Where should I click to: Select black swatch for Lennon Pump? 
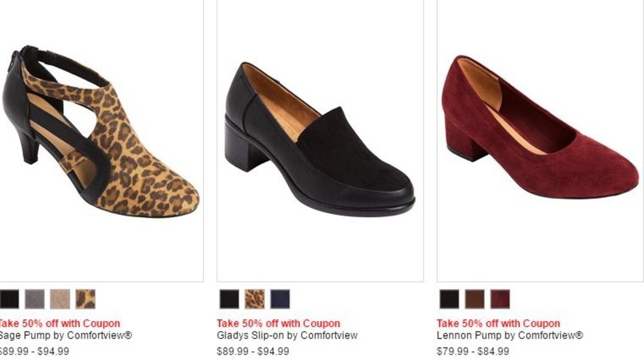coord(450,299)
